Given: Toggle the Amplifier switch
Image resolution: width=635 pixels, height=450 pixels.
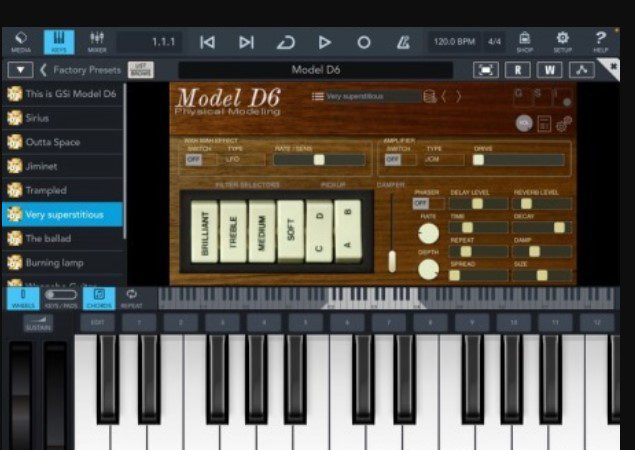Looking at the screenshot, I should tap(400, 160).
